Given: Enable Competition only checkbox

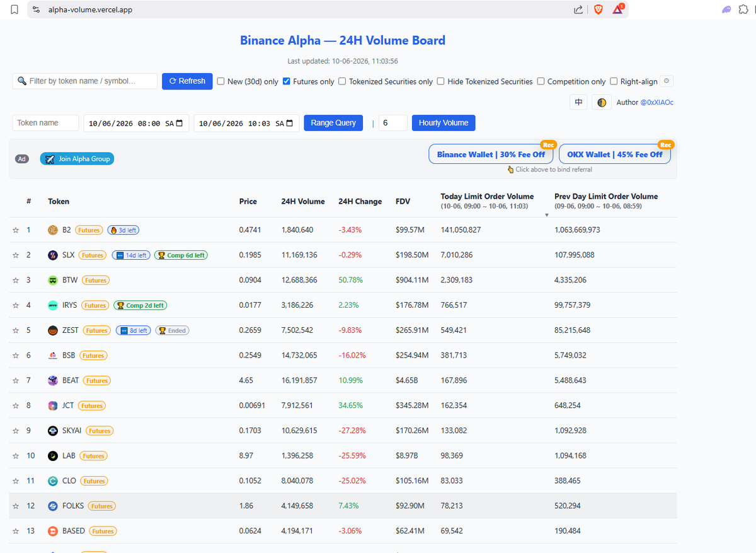Looking at the screenshot, I should 541,81.
